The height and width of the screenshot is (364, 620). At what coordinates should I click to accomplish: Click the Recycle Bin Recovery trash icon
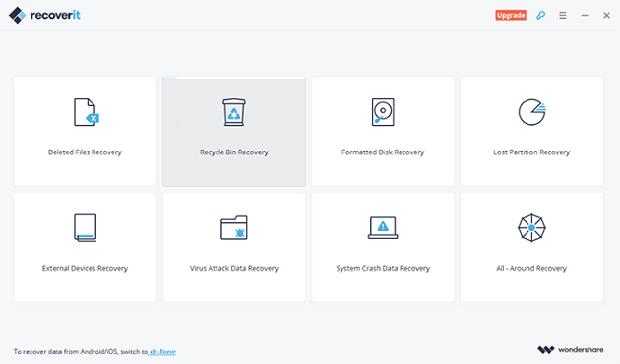234,112
